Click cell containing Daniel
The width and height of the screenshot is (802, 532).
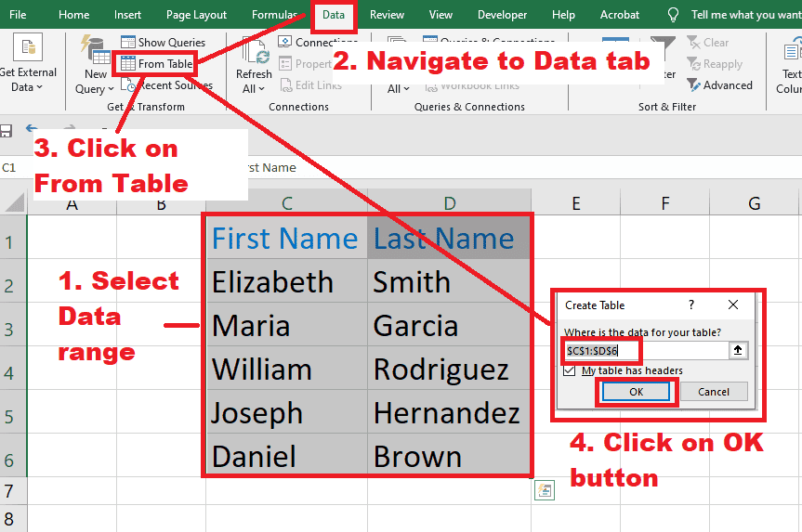coord(286,455)
